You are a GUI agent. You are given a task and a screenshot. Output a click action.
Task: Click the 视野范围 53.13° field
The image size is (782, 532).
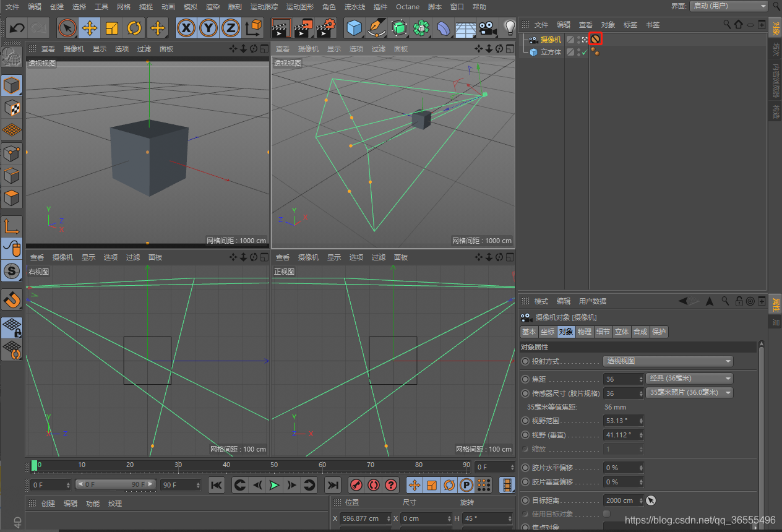[x=623, y=421]
